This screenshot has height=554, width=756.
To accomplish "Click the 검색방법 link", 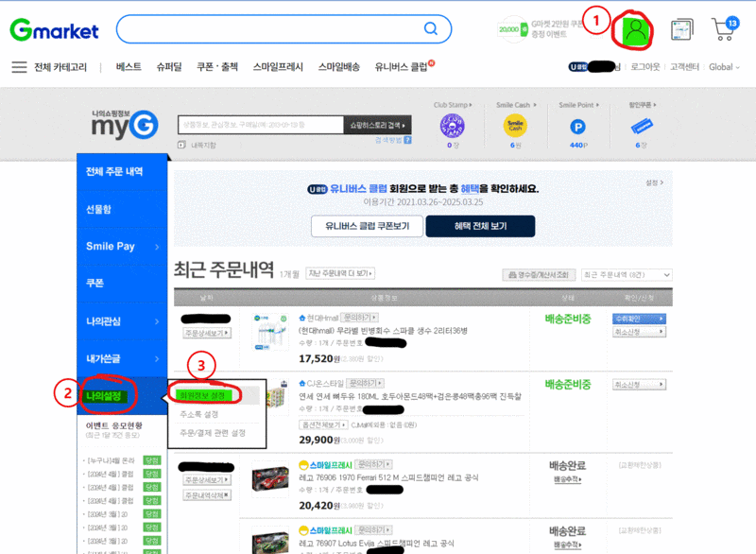I will click(x=388, y=140).
